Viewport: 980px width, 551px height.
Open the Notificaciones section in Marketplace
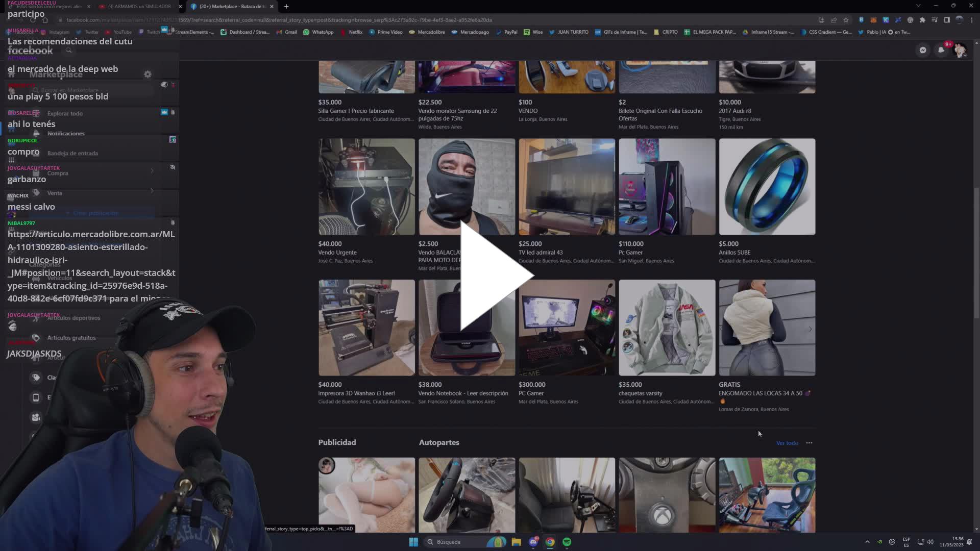click(x=66, y=133)
